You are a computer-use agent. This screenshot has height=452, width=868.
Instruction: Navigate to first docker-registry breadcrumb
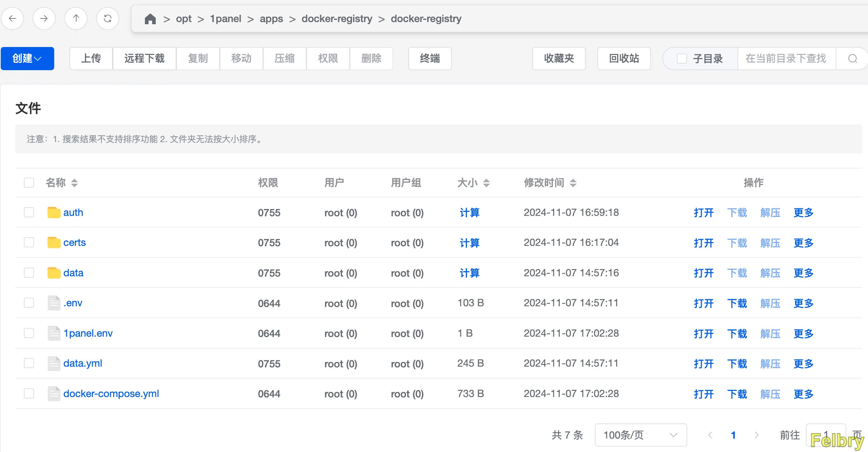337,19
